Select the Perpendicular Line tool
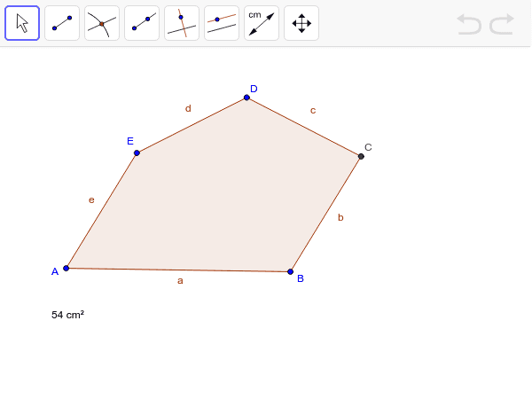 (182, 23)
